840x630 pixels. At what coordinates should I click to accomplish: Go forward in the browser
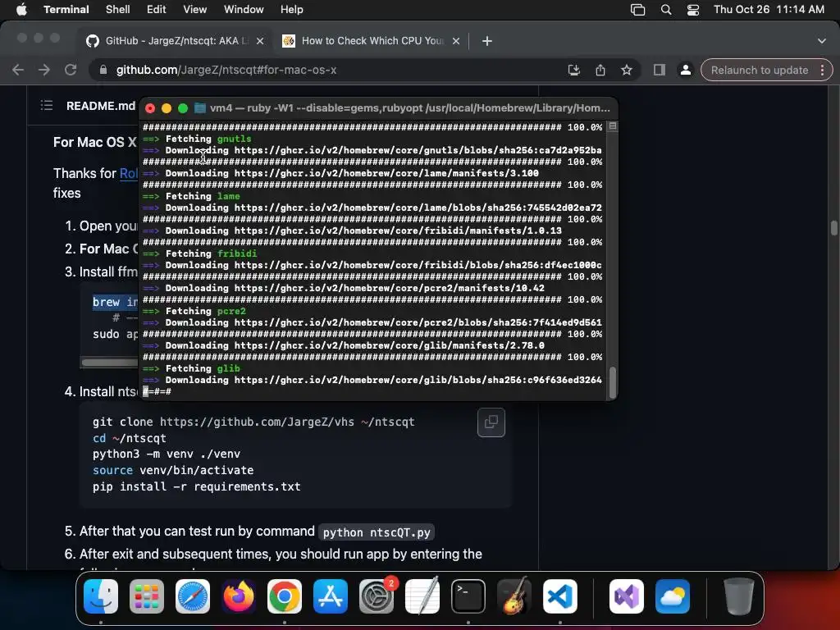[44, 71]
